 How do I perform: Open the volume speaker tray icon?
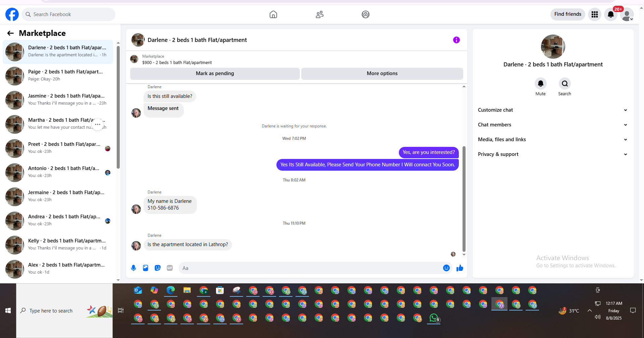click(x=598, y=317)
